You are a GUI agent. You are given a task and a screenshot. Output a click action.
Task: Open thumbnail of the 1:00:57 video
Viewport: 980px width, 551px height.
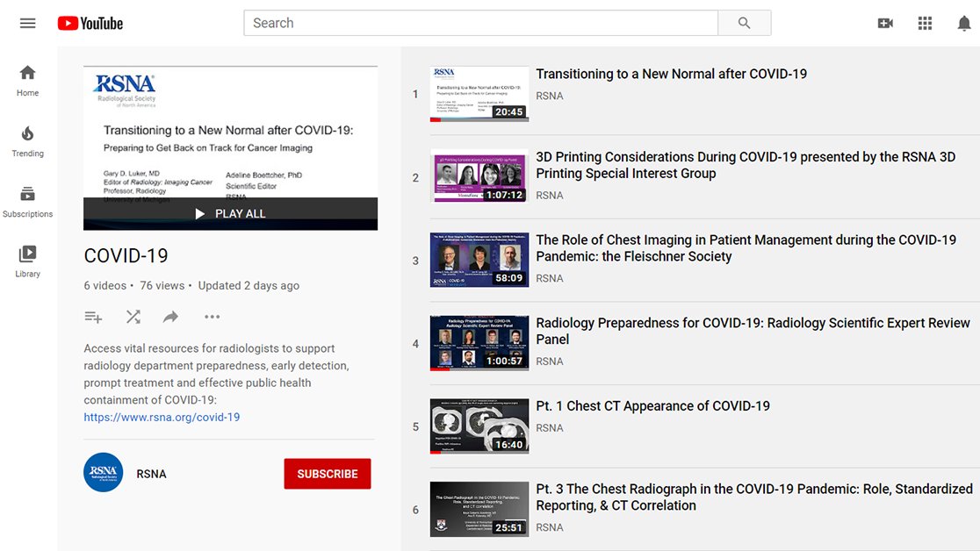coord(479,343)
